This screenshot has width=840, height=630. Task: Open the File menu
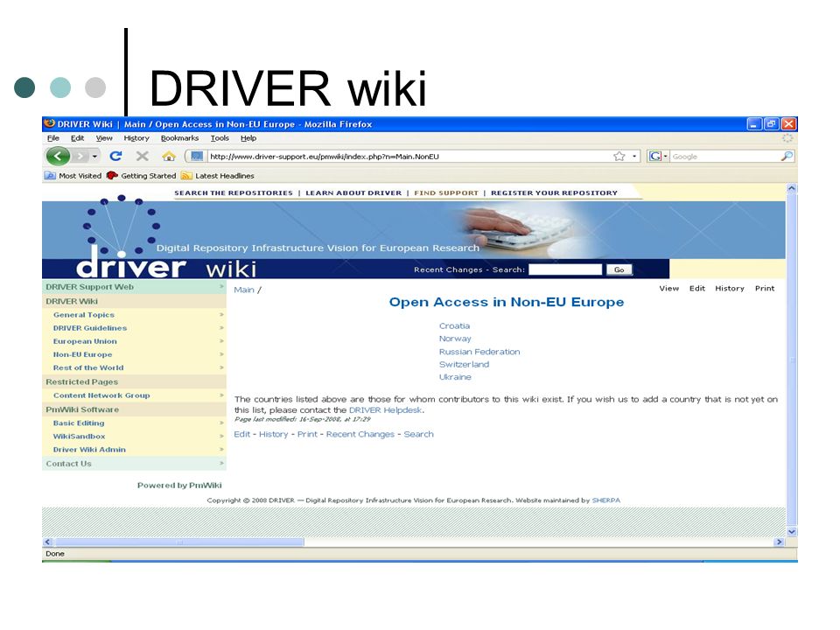[x=53, y=138]
